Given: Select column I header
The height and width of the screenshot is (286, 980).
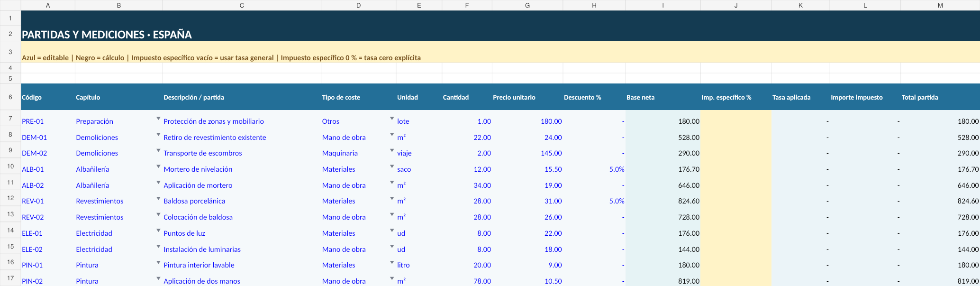Looking at the screenshot, I should (663, 5).
